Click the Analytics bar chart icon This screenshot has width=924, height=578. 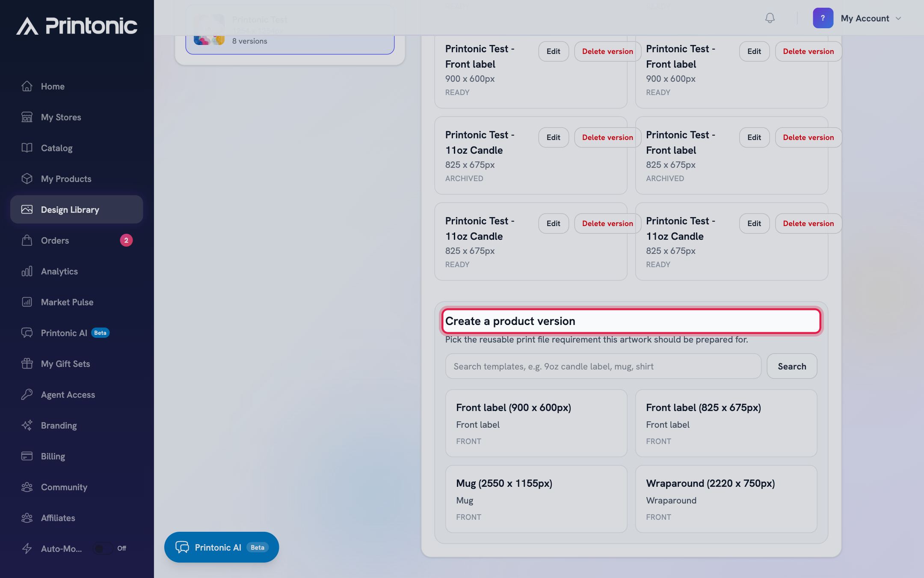coord(27,271)
